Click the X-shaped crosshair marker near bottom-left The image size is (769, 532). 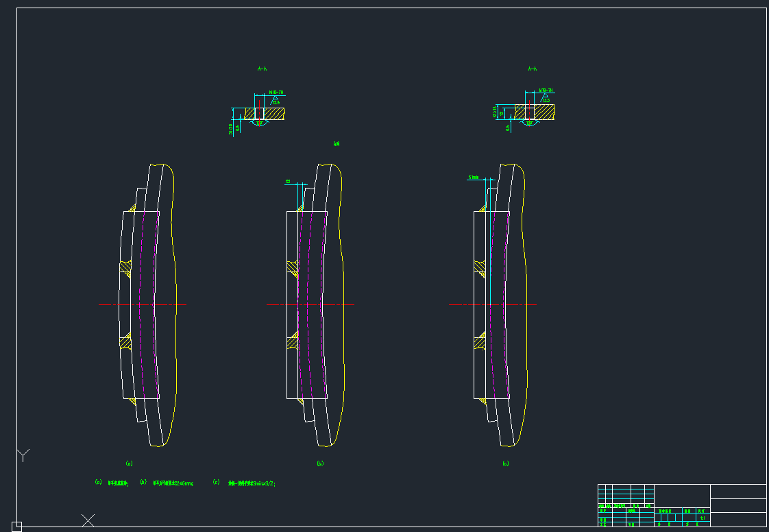(88, 520)
